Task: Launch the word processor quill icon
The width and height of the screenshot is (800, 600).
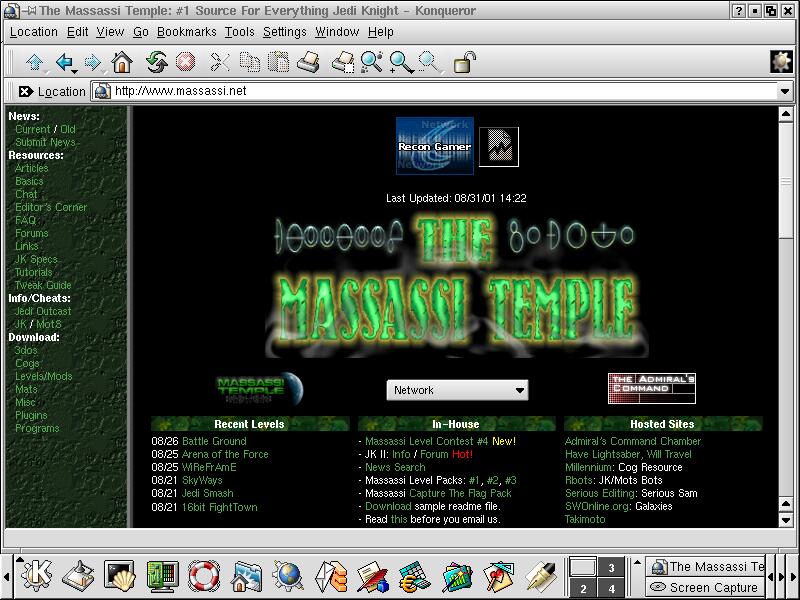Action: [x=372, y=577]
